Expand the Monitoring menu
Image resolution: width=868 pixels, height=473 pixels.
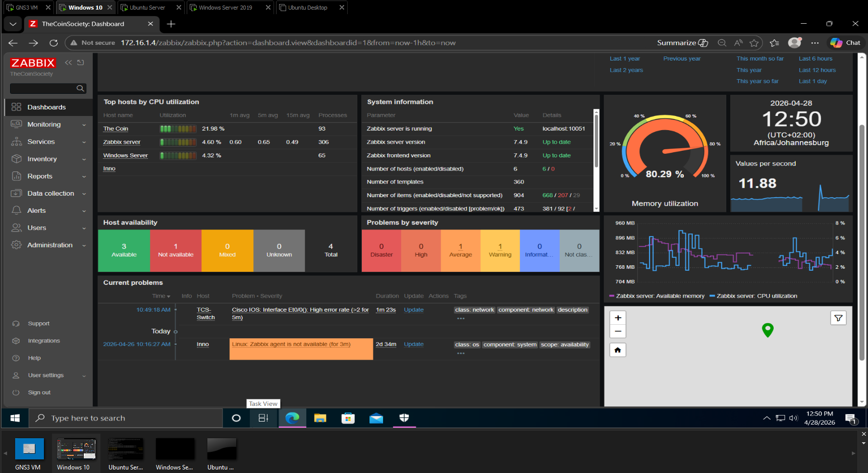pyautogui.click(x=48, y=125)
